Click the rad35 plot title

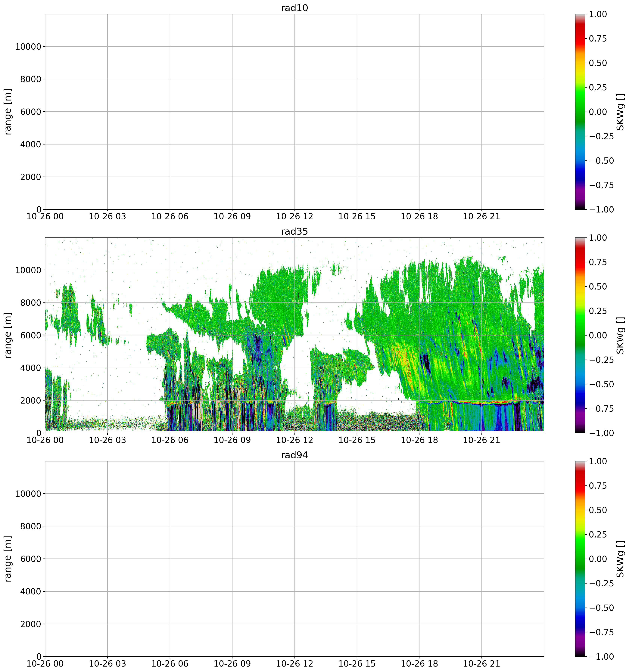tap(294, 232)
